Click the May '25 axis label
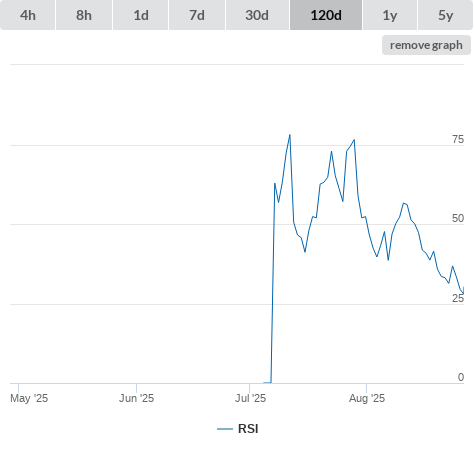This screenshot has width=474, height=455. click(29, 398)
